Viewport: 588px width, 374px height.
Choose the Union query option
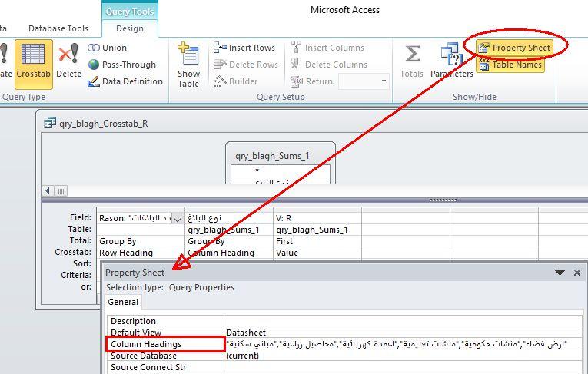108,48
